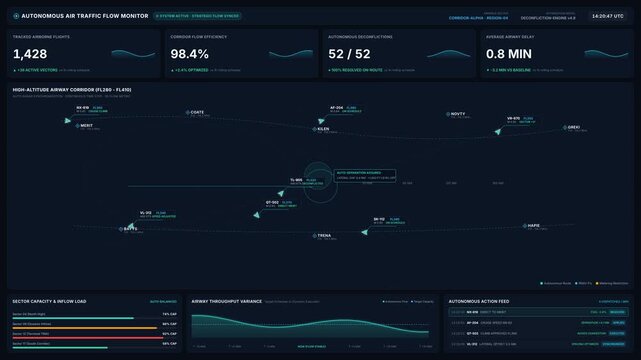641x360 pixels.
Task: Click the corridor map legend at bottom right
Action: tap(584, 283)
